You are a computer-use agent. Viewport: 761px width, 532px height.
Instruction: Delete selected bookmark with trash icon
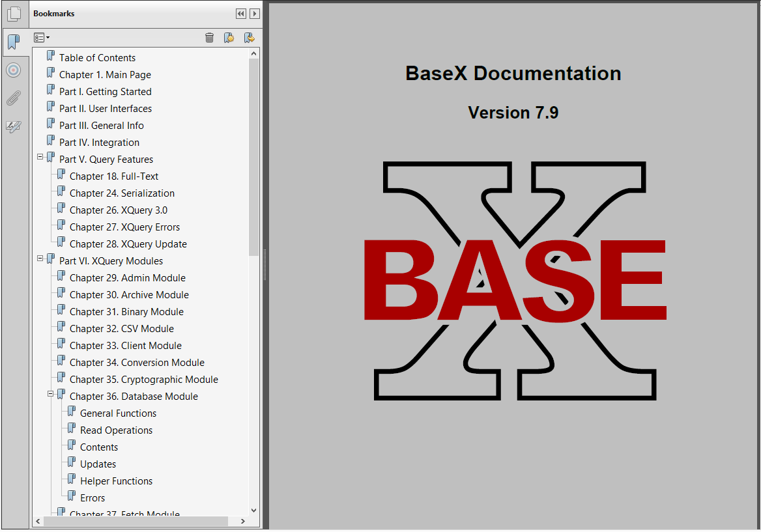(x=209, y=38)
